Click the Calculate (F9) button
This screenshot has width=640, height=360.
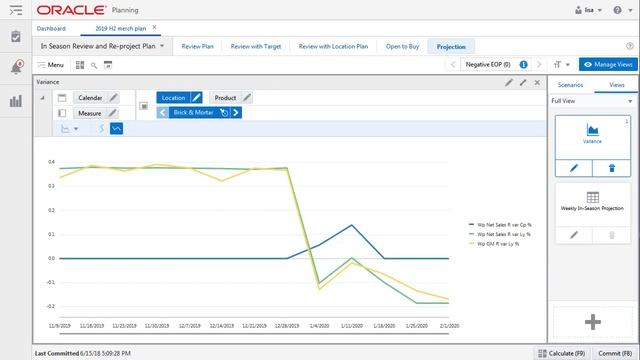coord(561,353)
